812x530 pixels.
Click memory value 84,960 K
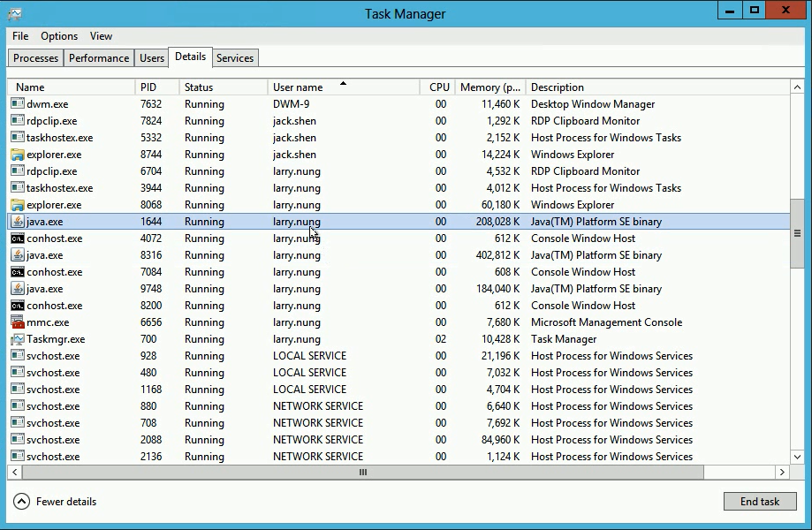[500, 439]
